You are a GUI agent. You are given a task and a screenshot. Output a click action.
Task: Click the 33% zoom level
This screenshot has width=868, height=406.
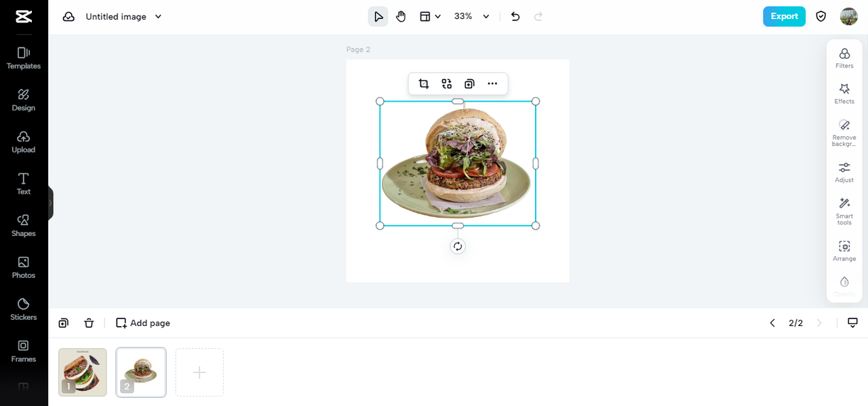click(463, 16)
